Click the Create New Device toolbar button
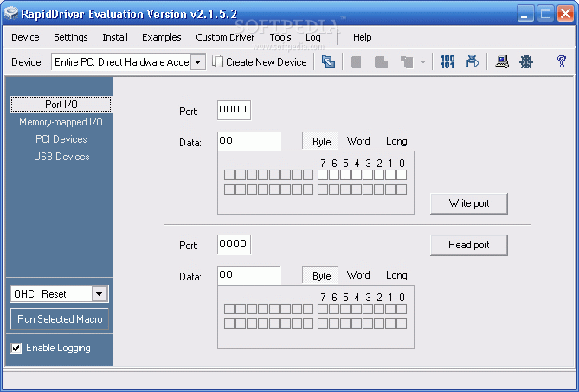Viewport: 579px width, 392px height. tap(260, 62)
